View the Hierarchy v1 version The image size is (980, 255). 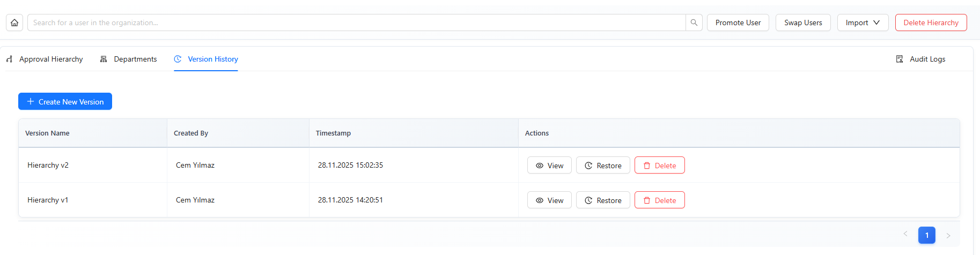click(x=549, y=200)
